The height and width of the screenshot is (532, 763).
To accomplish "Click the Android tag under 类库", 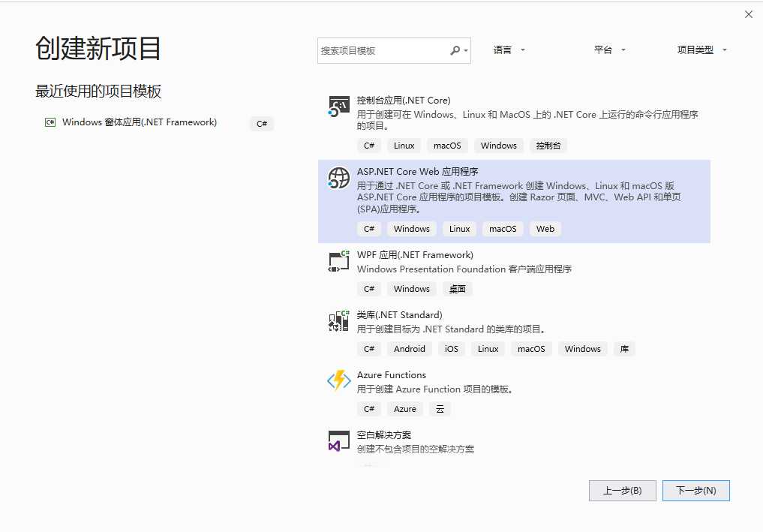I will (x=409, y=349).
